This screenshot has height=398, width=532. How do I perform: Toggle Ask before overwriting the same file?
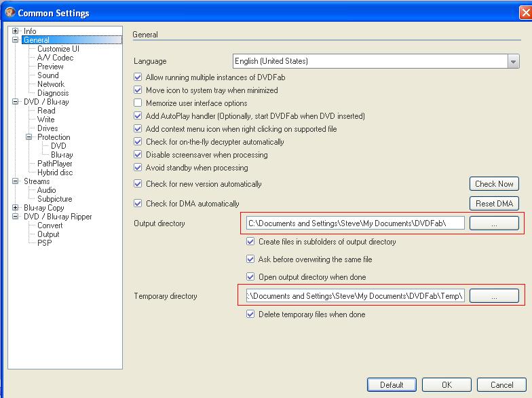[x=250, y=259]
